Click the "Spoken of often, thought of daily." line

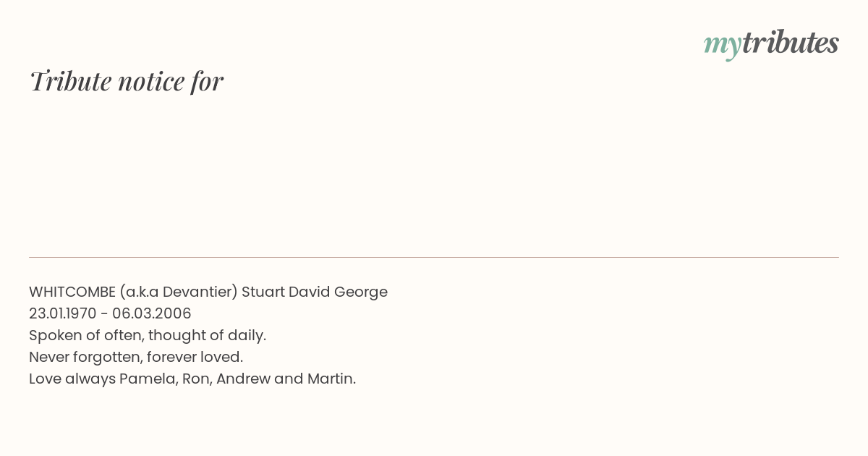coord(148,336)
